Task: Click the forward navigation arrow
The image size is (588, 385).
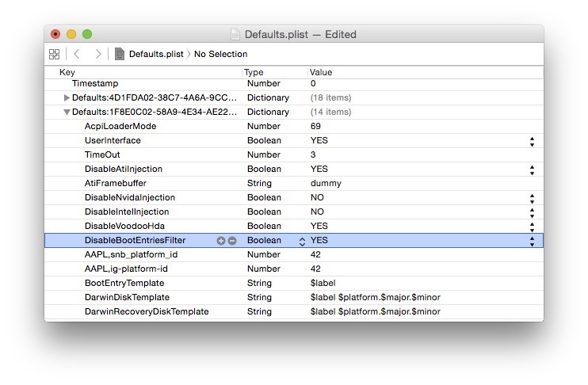Action: pyautogui.click(x=97, y=54)
